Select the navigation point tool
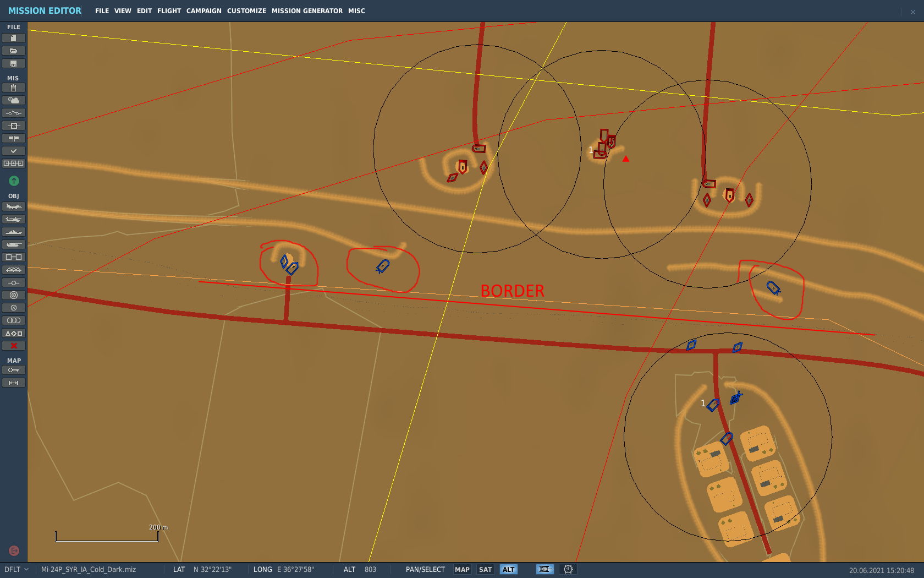924x578 pixels. 14,282
